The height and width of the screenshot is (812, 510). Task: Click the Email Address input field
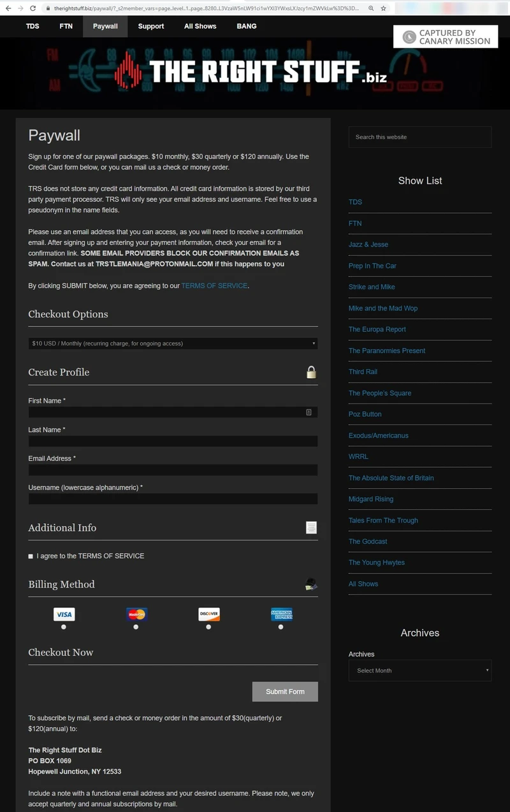[x=173, y=470]
